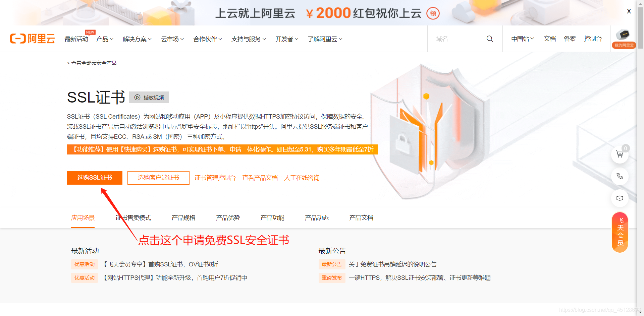The height and width of the screenshot is (316, 644).
Task: Switch to the 产品规格 tab
Action: [x=183, y=218]
